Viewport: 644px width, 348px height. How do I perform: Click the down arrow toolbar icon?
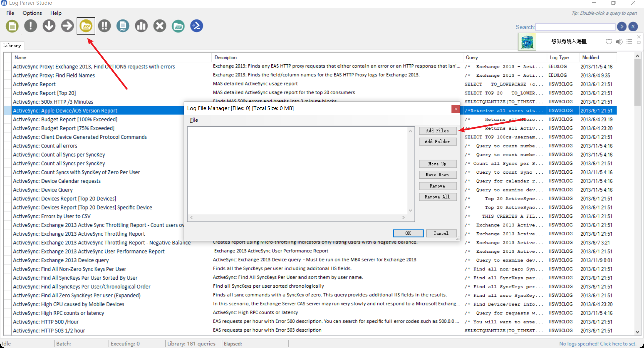[x=49, y=26]
